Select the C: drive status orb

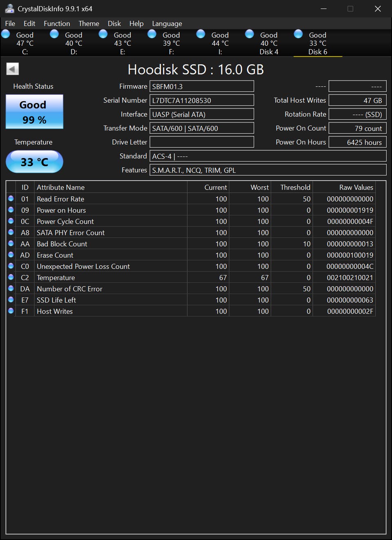click(x=6, y=34)
